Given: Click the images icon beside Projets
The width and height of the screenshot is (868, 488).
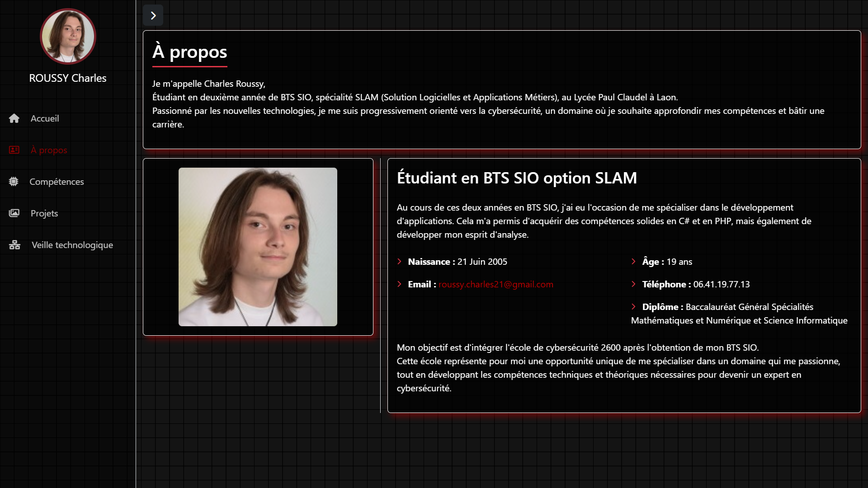Looking at the screenshot, I should (14, 213).
